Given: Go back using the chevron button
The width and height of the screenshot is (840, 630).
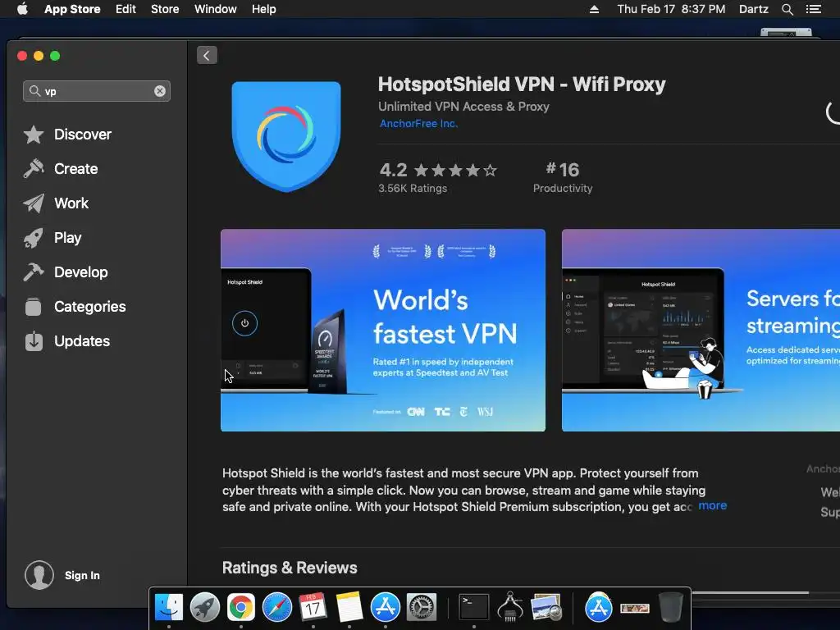Looking at the screenshot, I should 207,55.
